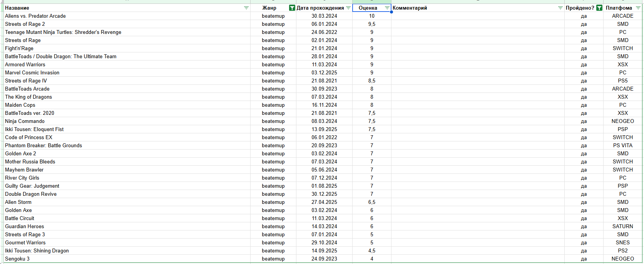Select the Guilty Gear: Judgement cell
Viewport: 644px width, 264px height.
(32, 186)
